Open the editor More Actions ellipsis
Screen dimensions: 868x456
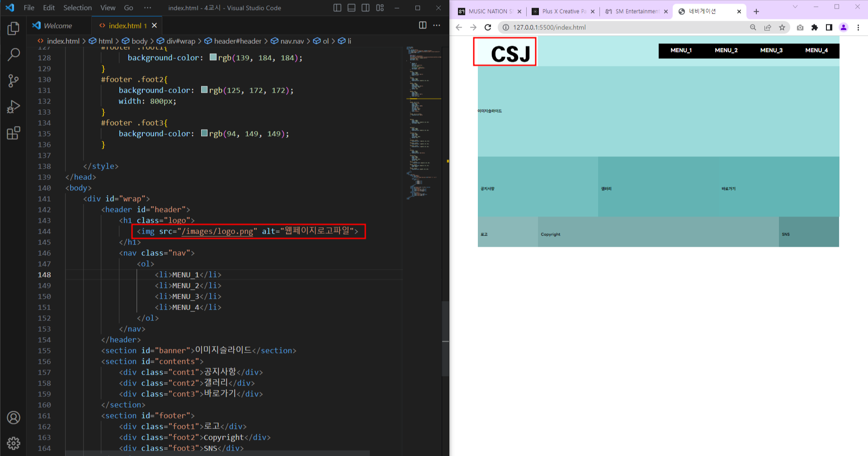tap(437, 25)
